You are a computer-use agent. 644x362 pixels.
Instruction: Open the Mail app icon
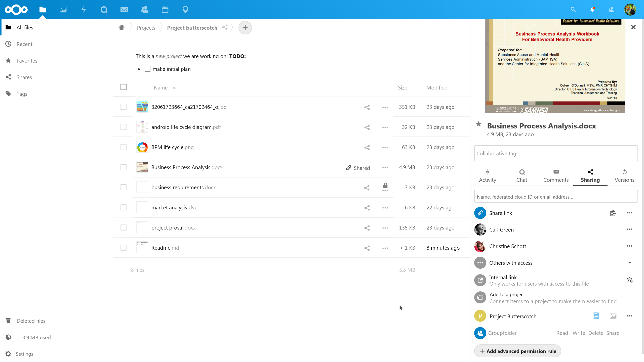[124, 10]
